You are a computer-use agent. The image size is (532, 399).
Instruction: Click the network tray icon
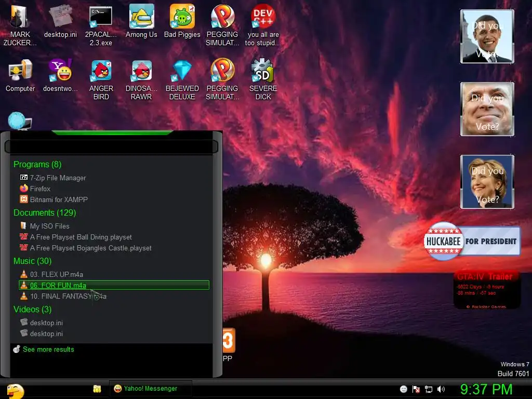click(429, 389)
